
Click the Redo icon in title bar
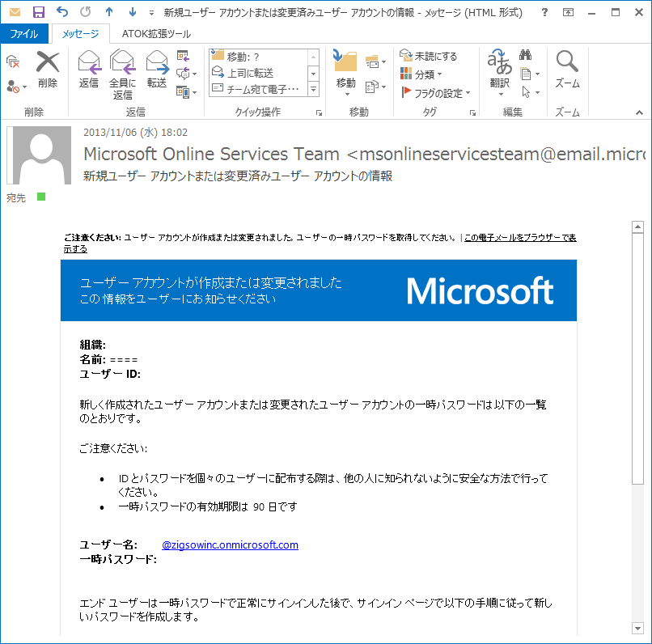(x=85, y=12)
